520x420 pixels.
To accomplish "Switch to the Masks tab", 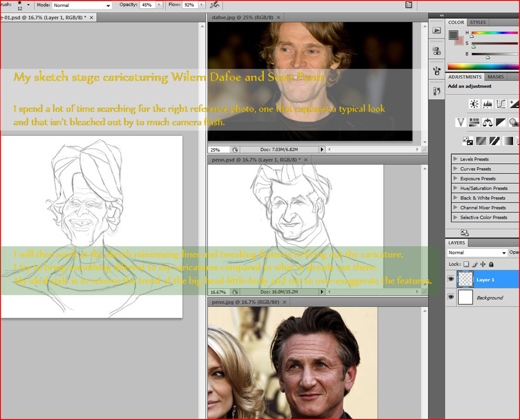I will coord(495,77).
